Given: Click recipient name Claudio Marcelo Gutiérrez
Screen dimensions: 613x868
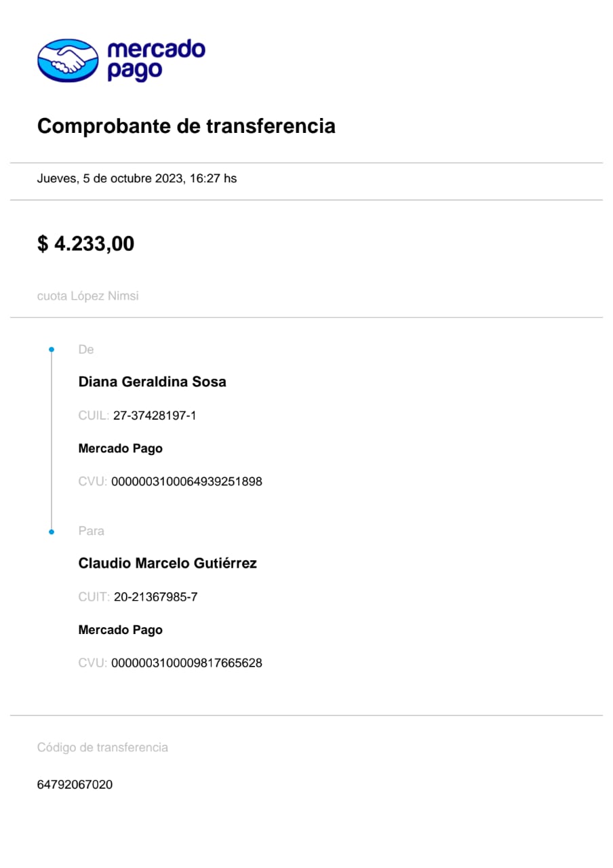Looking at the screenshot, I should pos(167,564).
